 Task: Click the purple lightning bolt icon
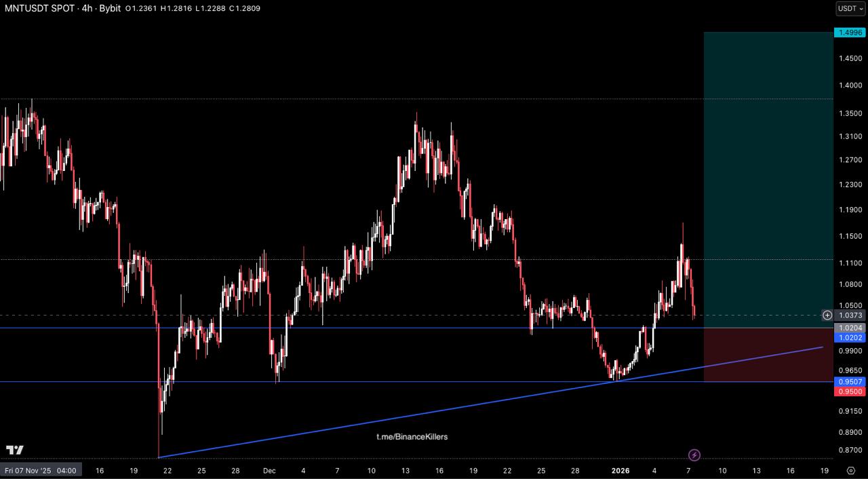pos(694,455)
